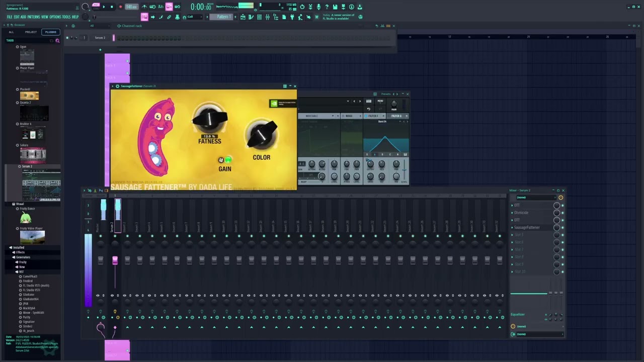Click the 140 tempo field
Viewport: 644px width, 362px height.
(131, 7)
